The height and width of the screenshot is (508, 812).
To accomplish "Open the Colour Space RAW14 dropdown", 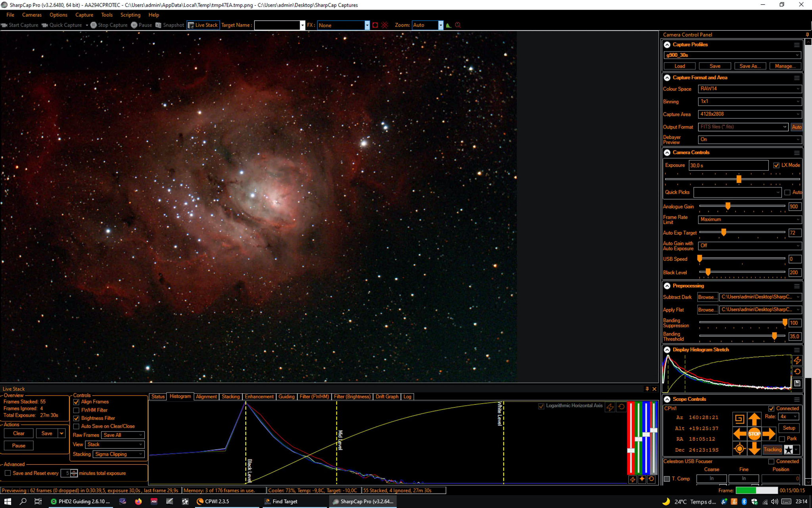I will (750, 89).
